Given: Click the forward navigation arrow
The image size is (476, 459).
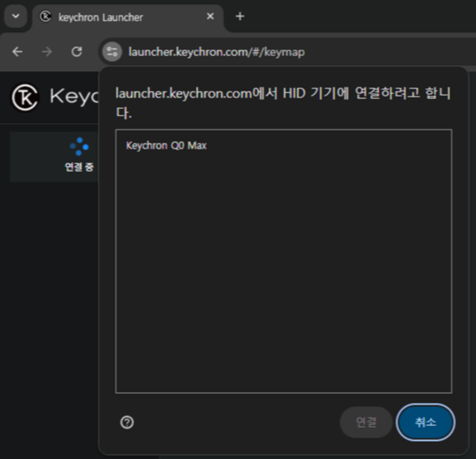Looking at the screenshot, I should (x=47, y=52).
